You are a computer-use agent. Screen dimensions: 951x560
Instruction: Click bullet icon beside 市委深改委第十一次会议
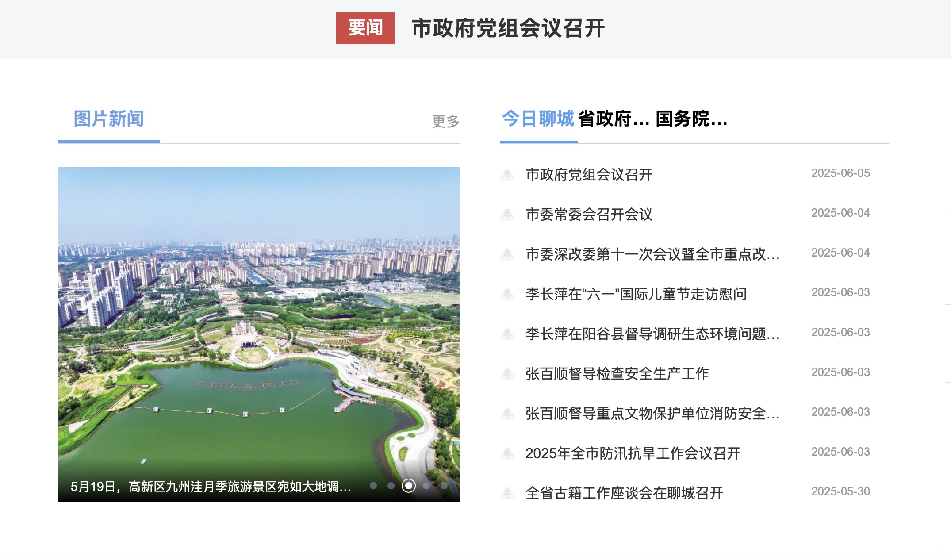507,254
